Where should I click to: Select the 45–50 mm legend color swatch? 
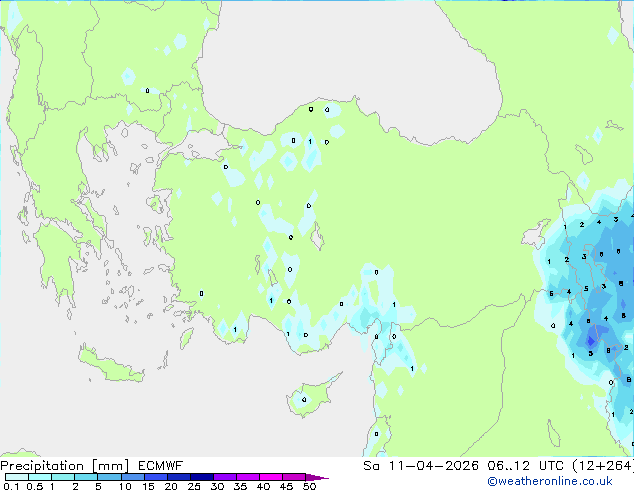(294, 477)
